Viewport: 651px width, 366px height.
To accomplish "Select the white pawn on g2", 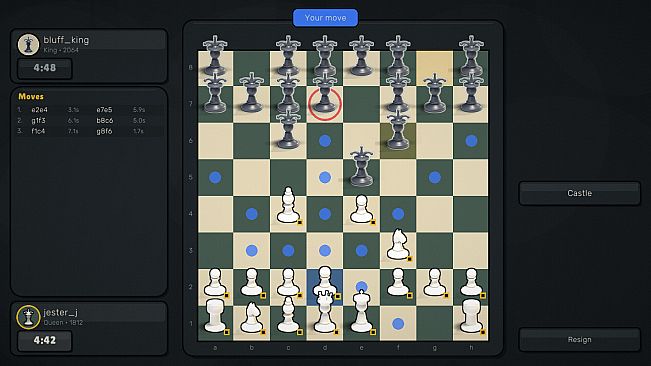I will click(x=434, y=283).
